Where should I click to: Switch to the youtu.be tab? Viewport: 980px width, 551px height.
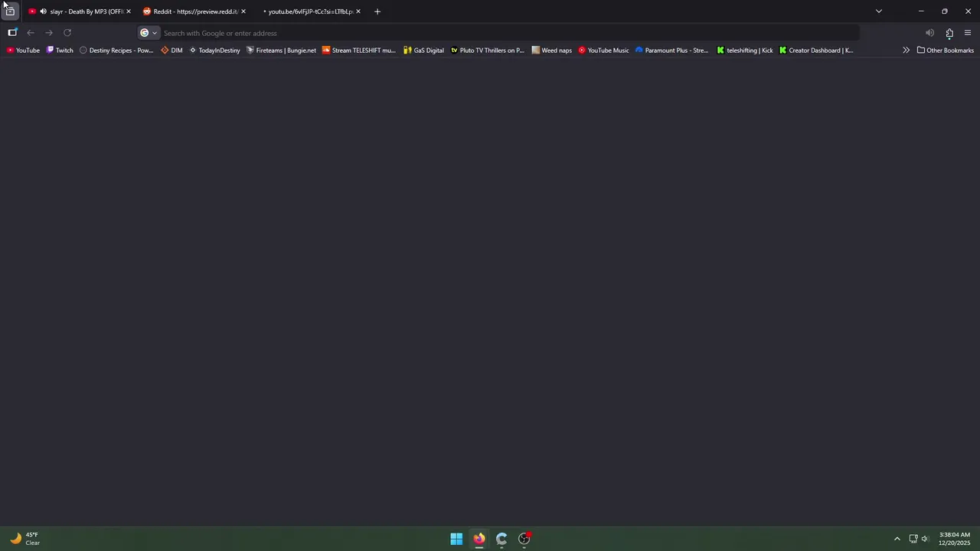tap(309, 11)
